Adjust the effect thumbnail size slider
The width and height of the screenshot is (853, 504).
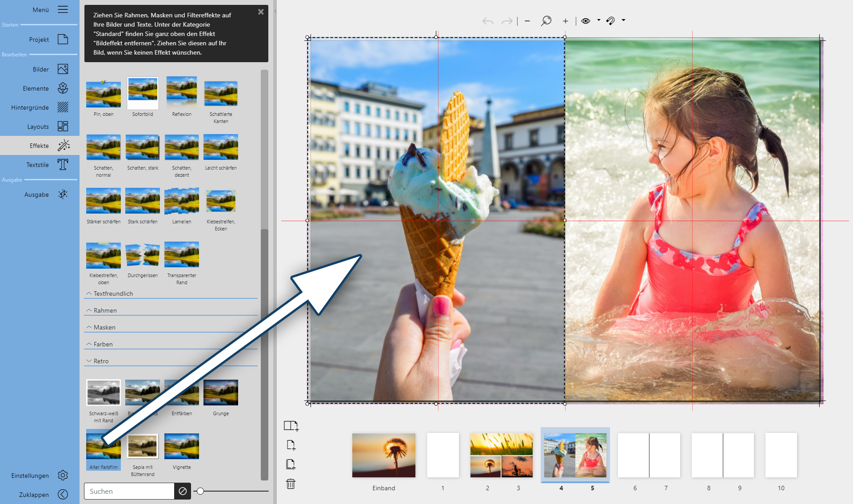(x=200, y=491)
